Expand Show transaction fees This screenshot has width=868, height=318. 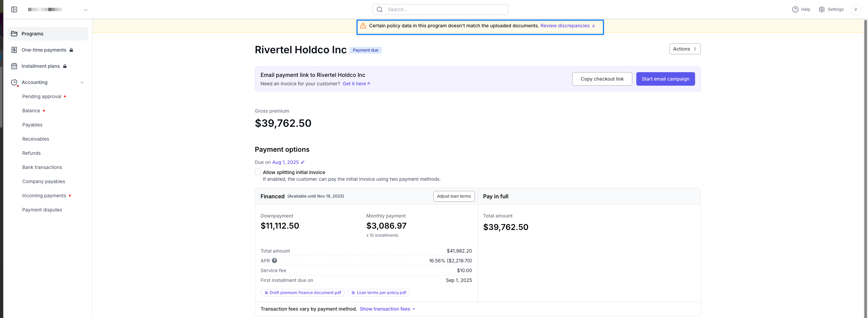[x=387, y=309]
